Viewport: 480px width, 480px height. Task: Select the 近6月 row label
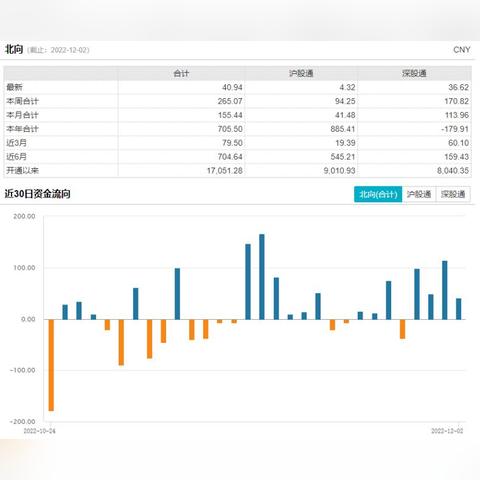[16, 157]
